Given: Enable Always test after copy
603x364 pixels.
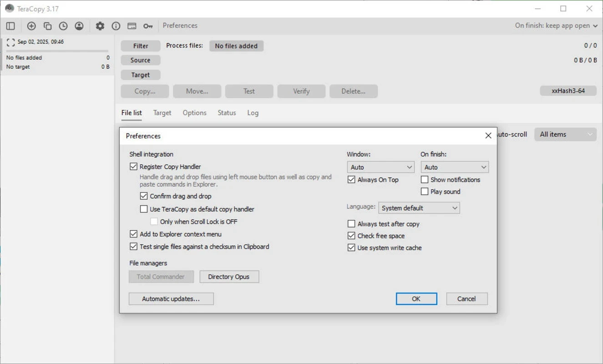Looking at the screenshot, I should [x=351, y=224].
